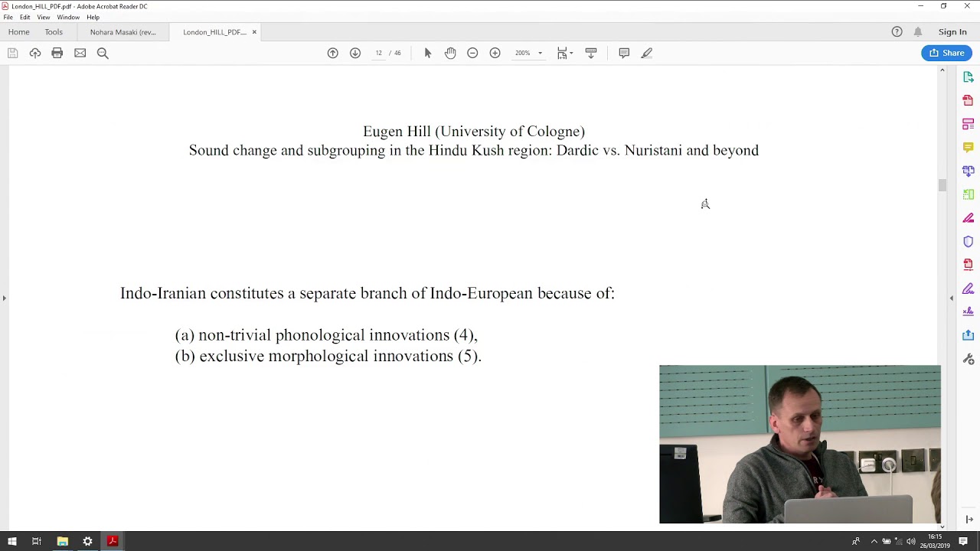Viewport: 980px width, 551px height.
Task: Open green Organize Pages tool
Action: (x=969, y=194)
